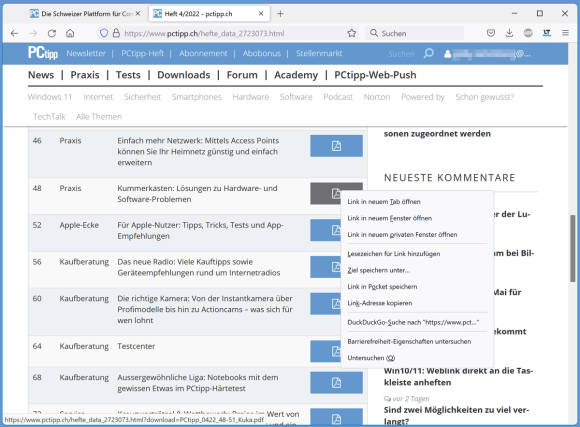The height and width of the screenshot is (427, 580).
Task: Save page to Pocket icon in toolbar
Action: coord(491,33)
